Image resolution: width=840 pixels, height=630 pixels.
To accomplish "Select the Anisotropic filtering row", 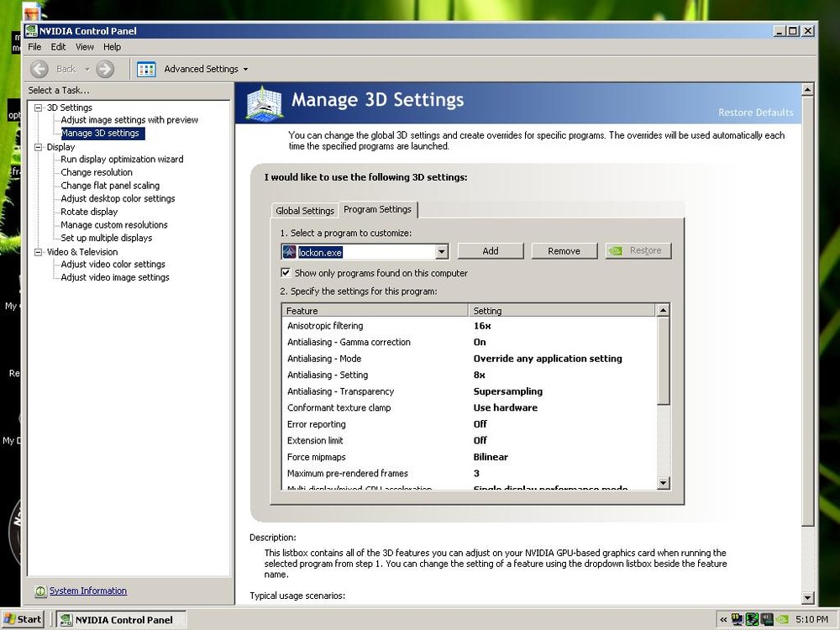I will [x=469, y=326].
